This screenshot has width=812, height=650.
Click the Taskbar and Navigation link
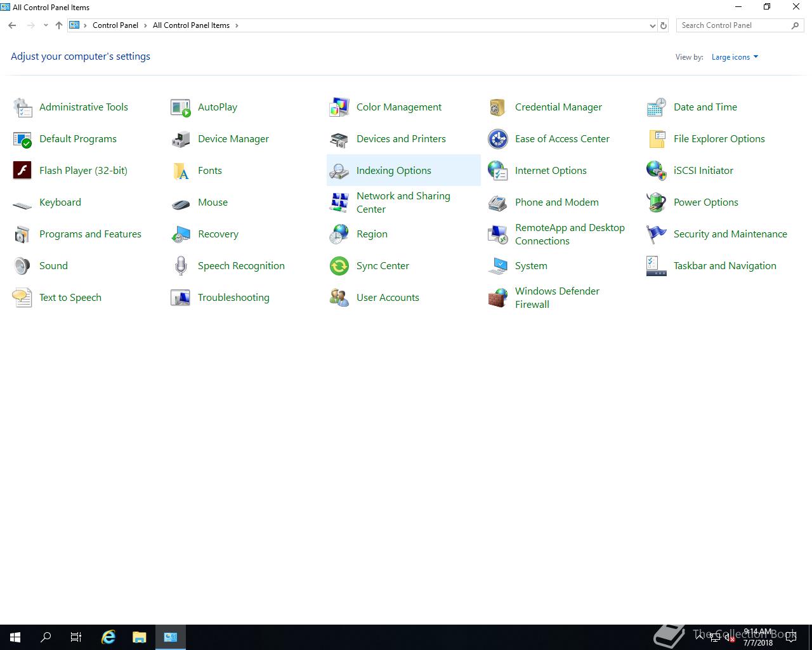[725, 266]
